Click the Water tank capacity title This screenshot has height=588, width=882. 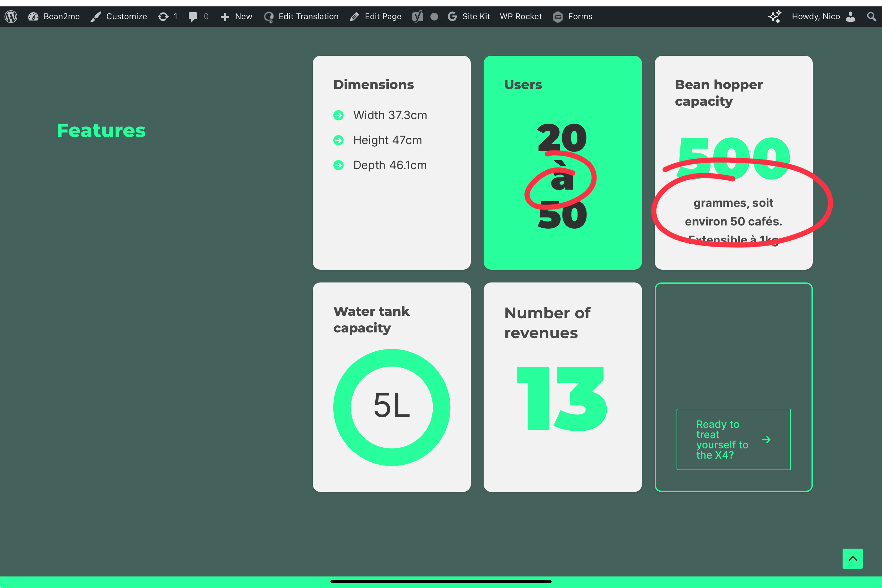coord(371,320)
